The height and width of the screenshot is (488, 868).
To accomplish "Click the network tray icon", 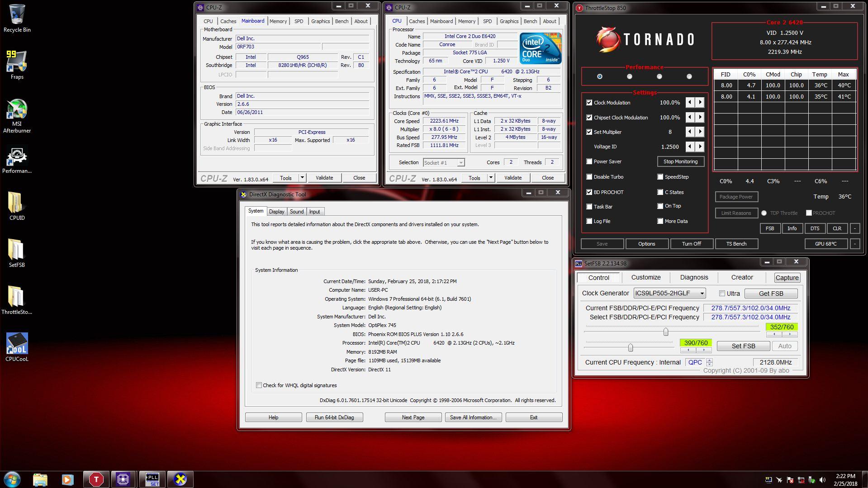I will 801,480.
